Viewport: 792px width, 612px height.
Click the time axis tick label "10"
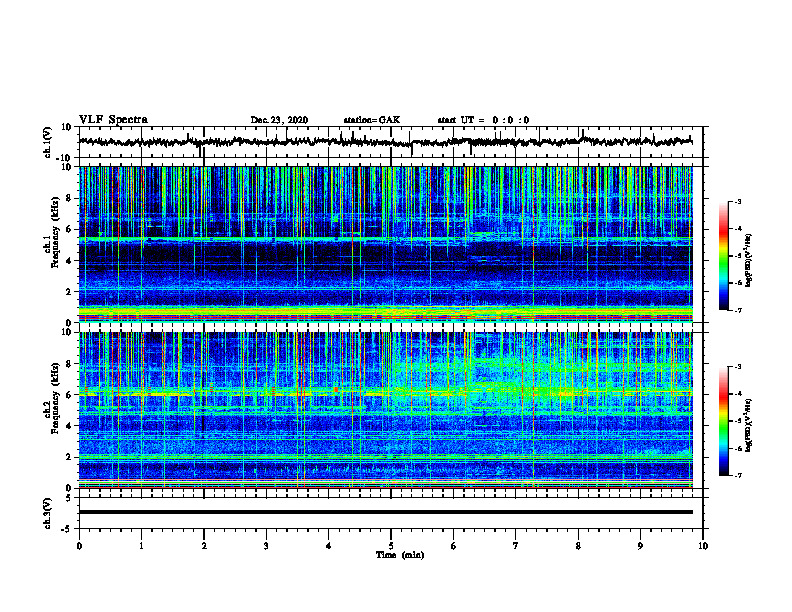coord(703,546)
